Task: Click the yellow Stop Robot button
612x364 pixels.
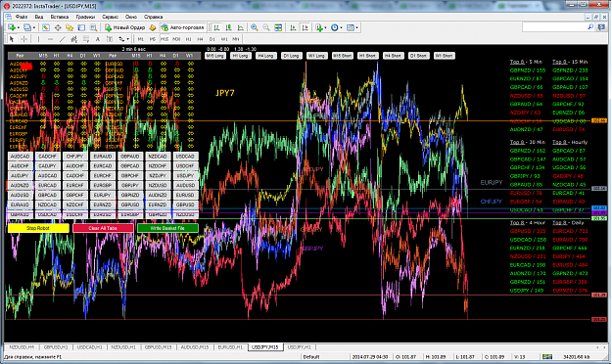Action: click(x=38, y=228)
